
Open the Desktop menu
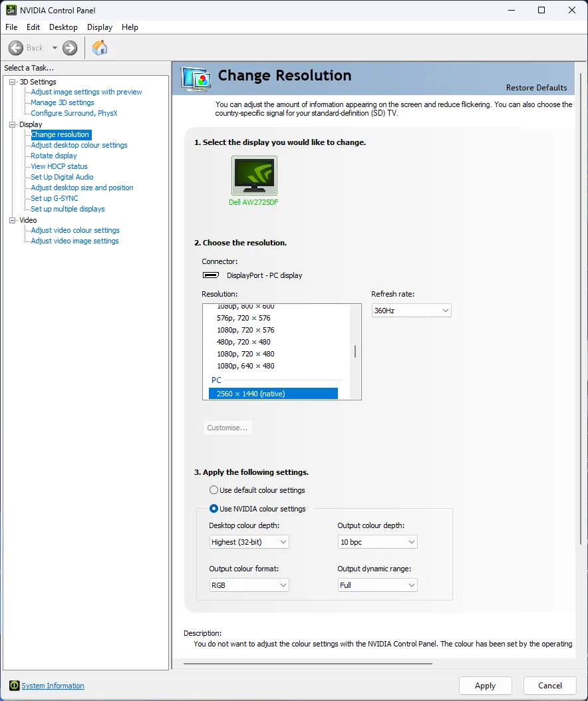tap(63, 27)
